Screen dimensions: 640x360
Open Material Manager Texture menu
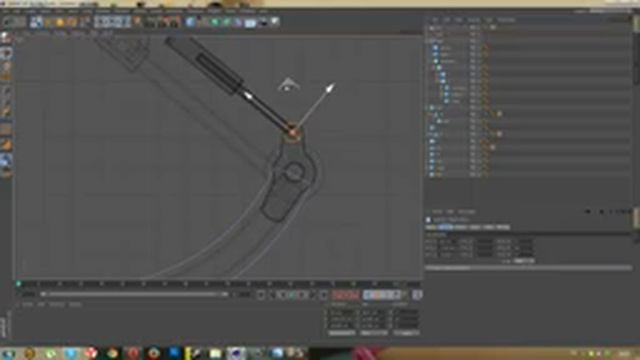pyautogui.click(x=75, y=304)
